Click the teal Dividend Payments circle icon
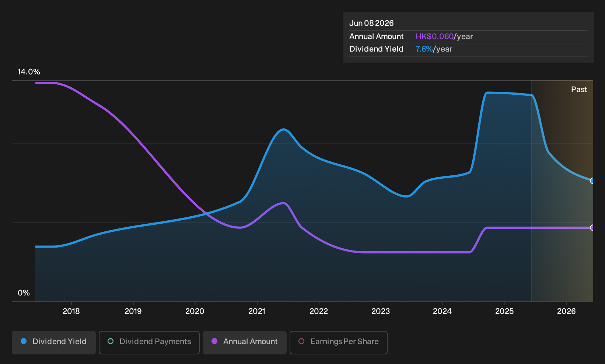The image size is (605, 364). pyautogui.click(x=111, y=342)
